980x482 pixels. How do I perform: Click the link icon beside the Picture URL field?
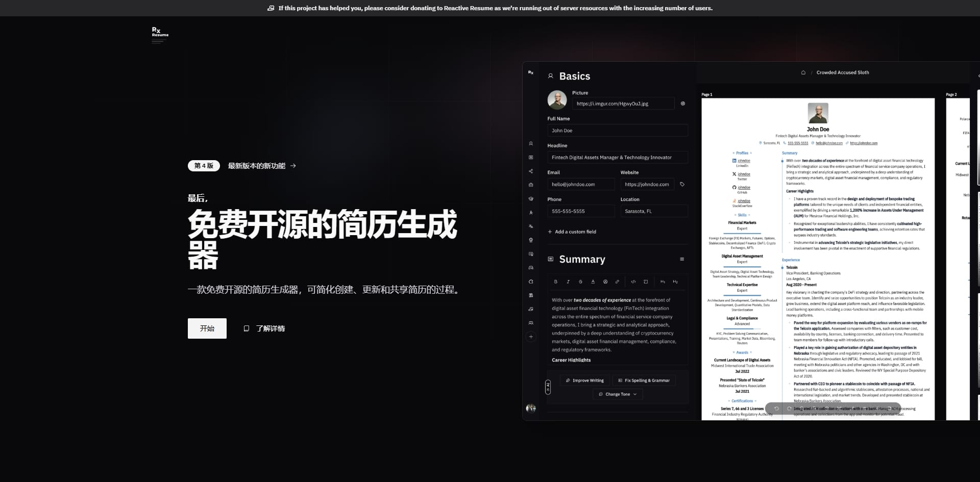pyautogui.click(x=682, y=103)
